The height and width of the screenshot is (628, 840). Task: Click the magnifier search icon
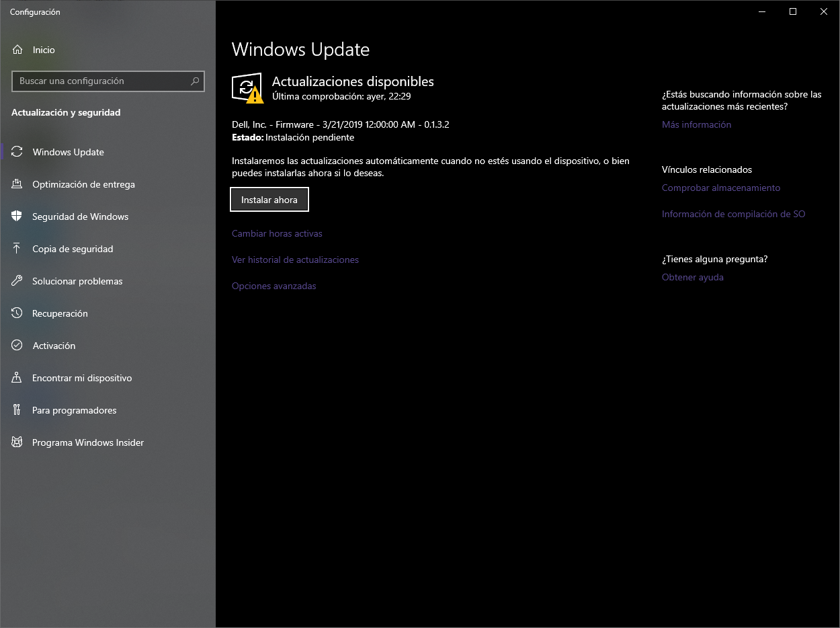coord(195,81)
